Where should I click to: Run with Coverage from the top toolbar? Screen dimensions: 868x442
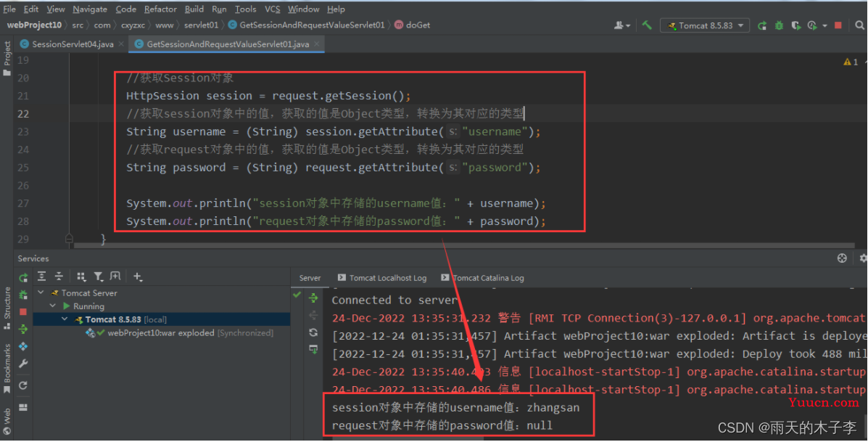pos(795,25)
